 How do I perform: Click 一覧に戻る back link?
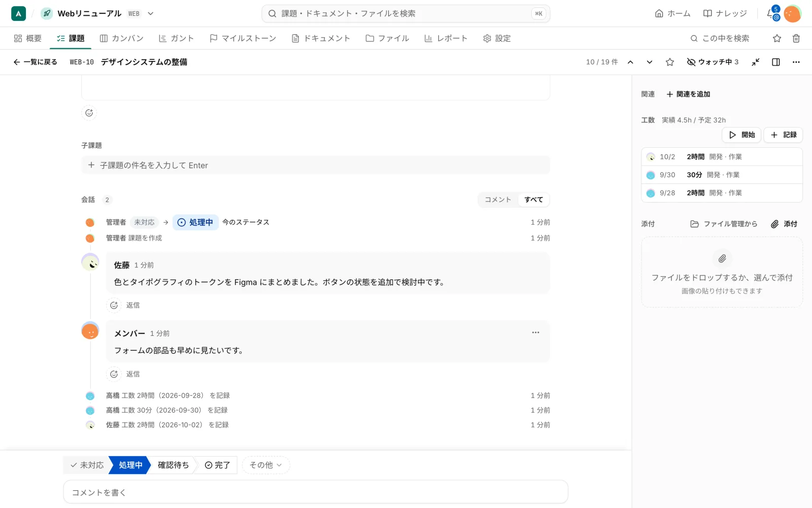(x=35, y=62)
